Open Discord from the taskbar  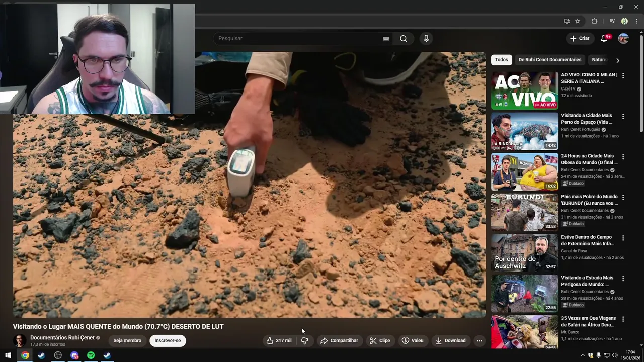tap(74, 355)
